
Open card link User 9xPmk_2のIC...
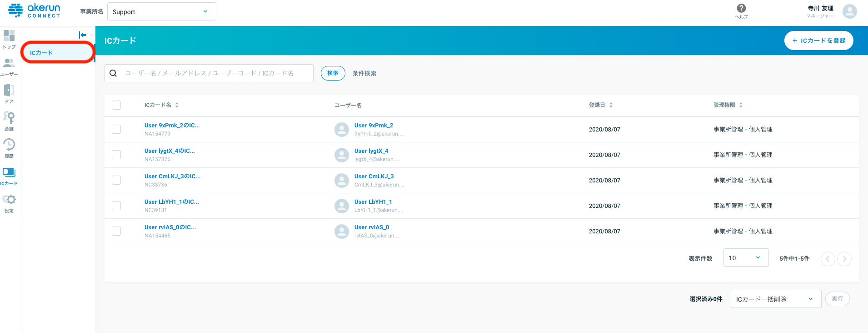(172, 126)
